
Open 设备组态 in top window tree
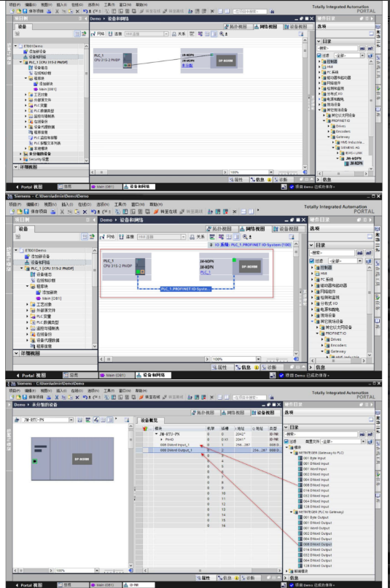pos(38,68)
